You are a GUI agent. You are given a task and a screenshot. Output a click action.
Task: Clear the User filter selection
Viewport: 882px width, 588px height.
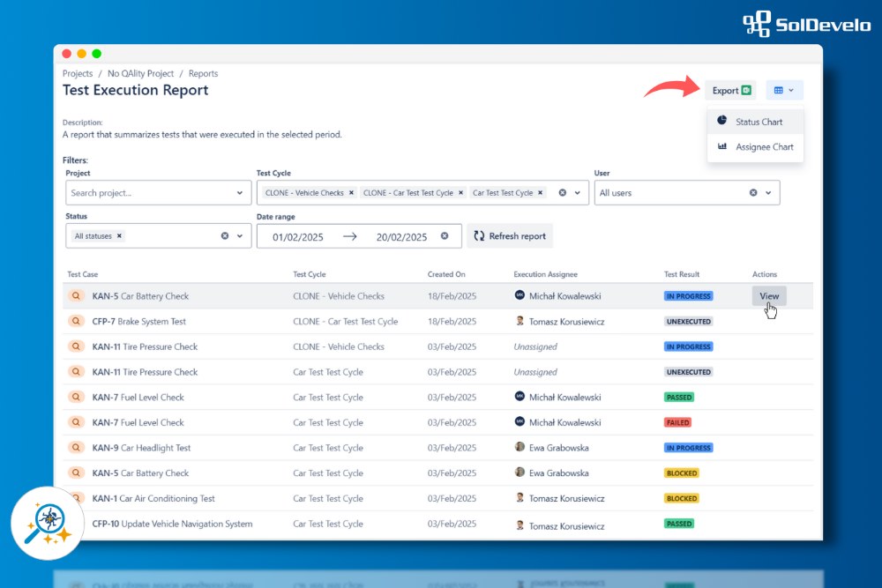click(x=753, y=193)
